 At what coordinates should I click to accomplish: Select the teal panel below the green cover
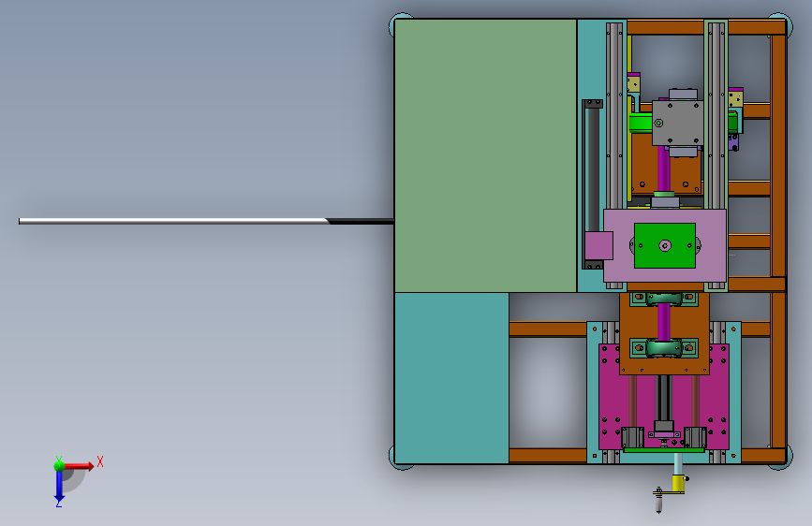tap(451, 378)
